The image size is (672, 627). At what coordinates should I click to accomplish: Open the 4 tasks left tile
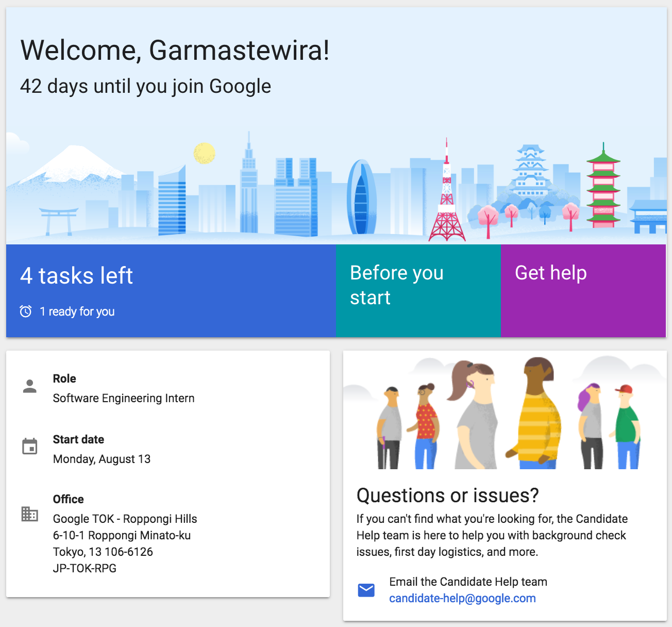click(171, 291)
